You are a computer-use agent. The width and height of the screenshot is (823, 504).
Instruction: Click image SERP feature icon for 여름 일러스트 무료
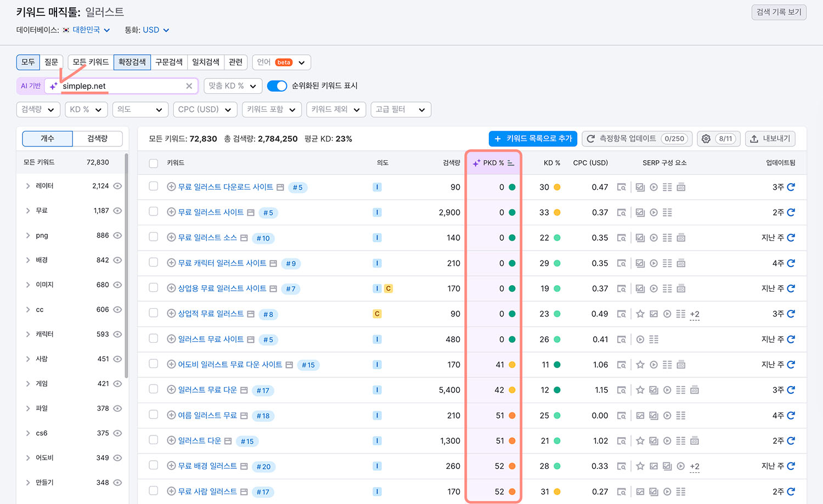tap(640, 416)
